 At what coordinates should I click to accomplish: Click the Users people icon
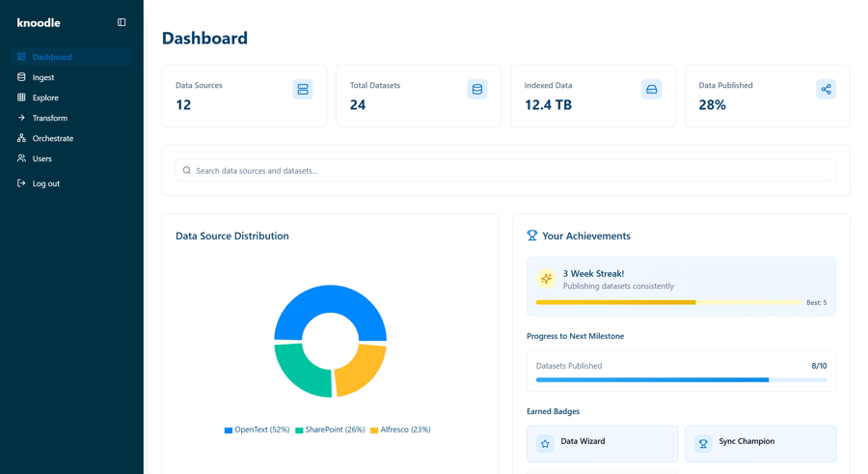21,158
